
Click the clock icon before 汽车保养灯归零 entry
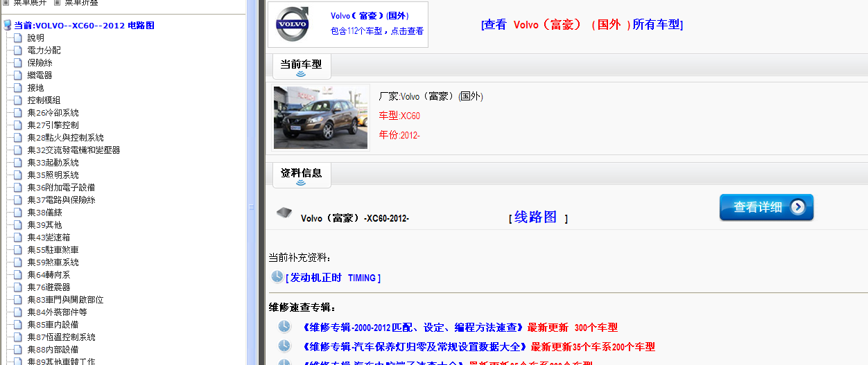click(284, 346)
